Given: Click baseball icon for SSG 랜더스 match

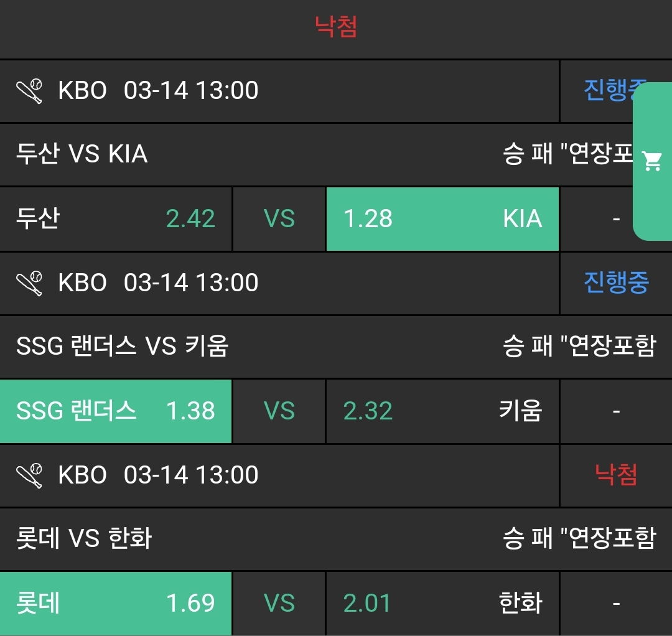Looking at the screenshot, I should pos(29,283).
